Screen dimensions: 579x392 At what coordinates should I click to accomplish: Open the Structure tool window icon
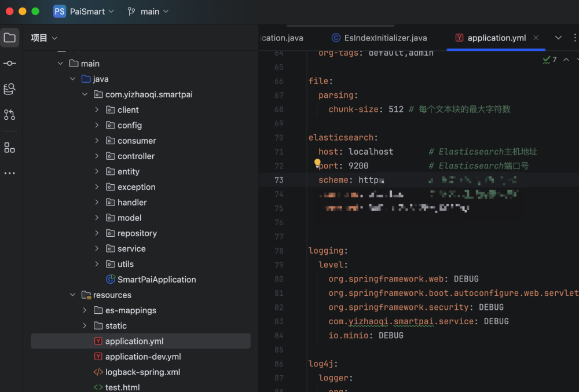coord(10,148)
